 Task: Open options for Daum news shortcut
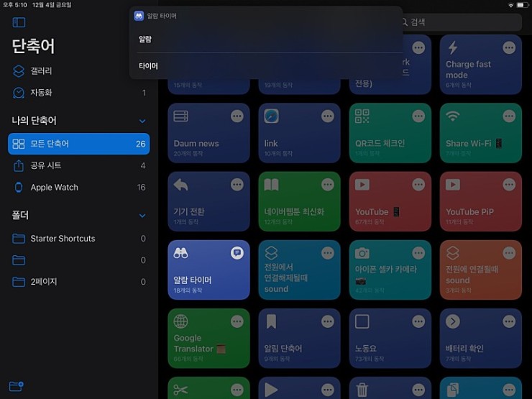coord(237,116)
